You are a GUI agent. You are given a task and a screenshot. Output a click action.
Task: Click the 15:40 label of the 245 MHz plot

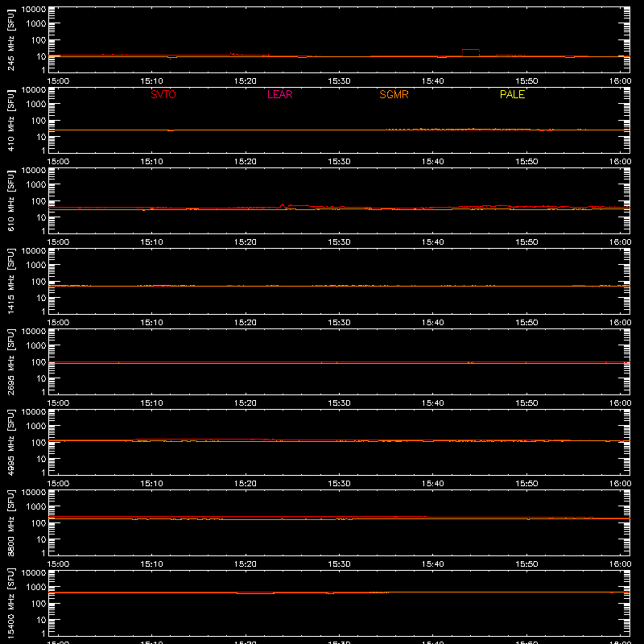click(x=433, y=81)
